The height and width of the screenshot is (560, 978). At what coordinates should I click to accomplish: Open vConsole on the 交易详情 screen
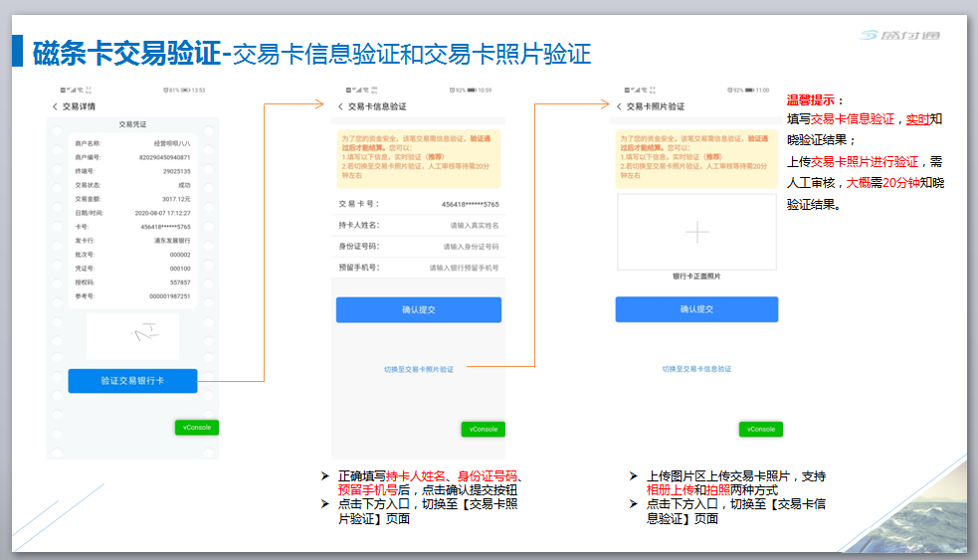(x=196, y=427)
